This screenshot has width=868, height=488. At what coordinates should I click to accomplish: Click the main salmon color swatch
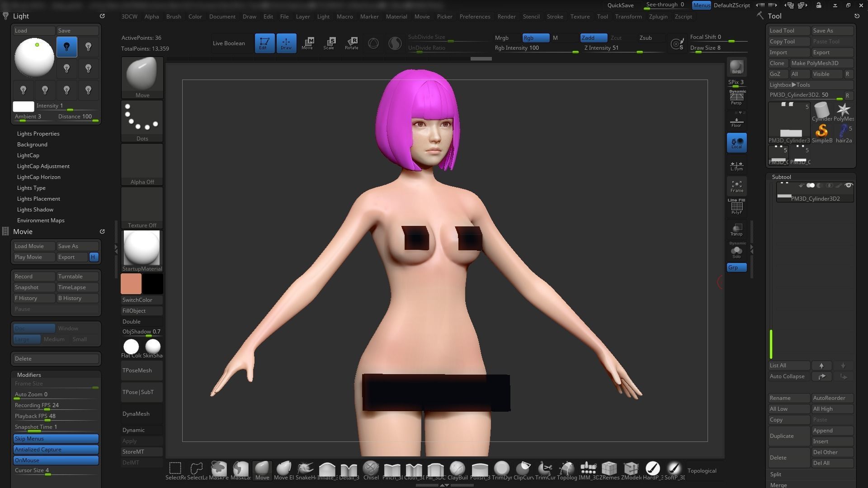coord(131,284)
